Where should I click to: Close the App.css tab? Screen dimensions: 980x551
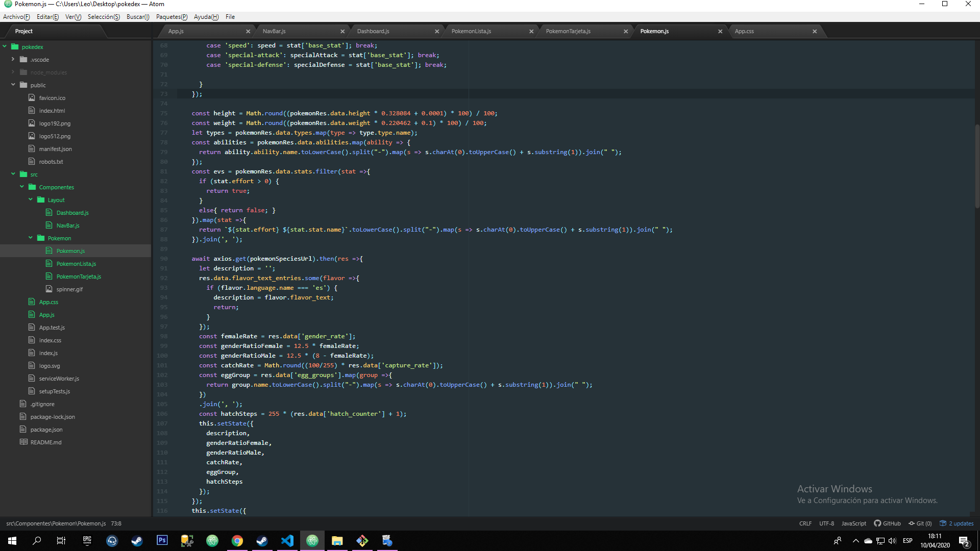(815, 31)
